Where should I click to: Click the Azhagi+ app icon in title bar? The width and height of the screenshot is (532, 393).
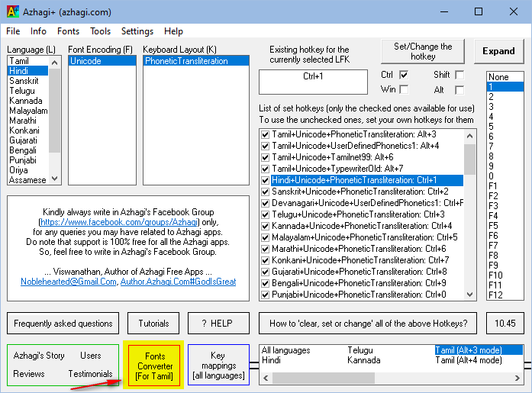click(13, 12)
